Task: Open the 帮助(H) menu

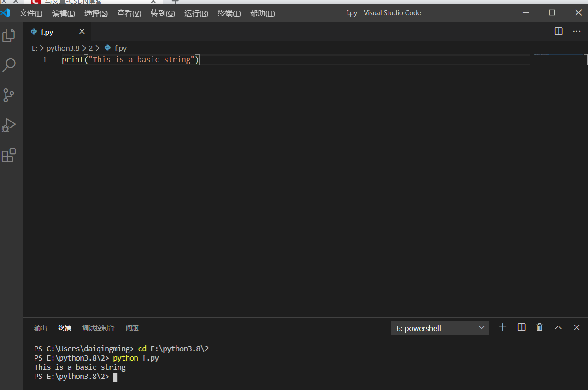Action: 263,13
